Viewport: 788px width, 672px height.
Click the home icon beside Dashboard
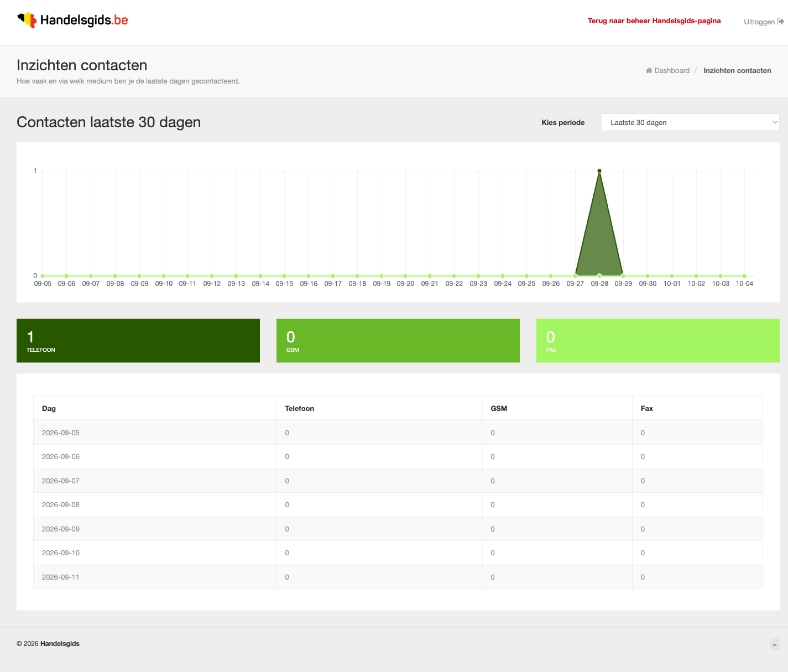point(649,70)
